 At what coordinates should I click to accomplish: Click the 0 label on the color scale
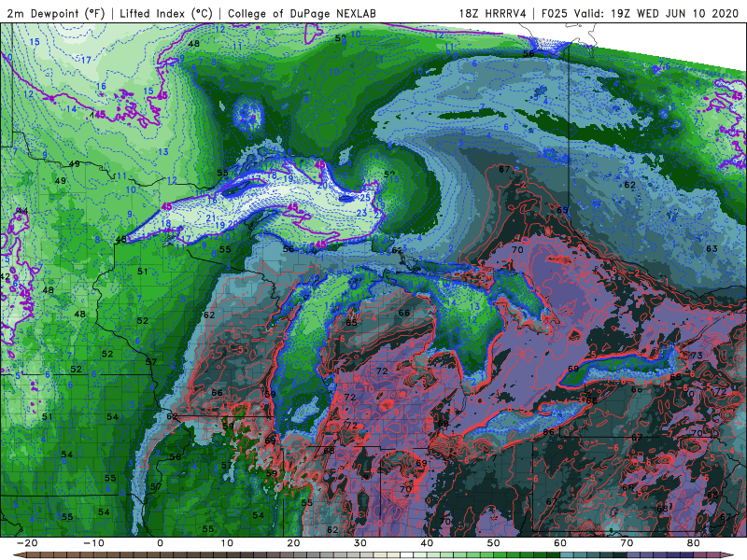(x=160, y=543)
